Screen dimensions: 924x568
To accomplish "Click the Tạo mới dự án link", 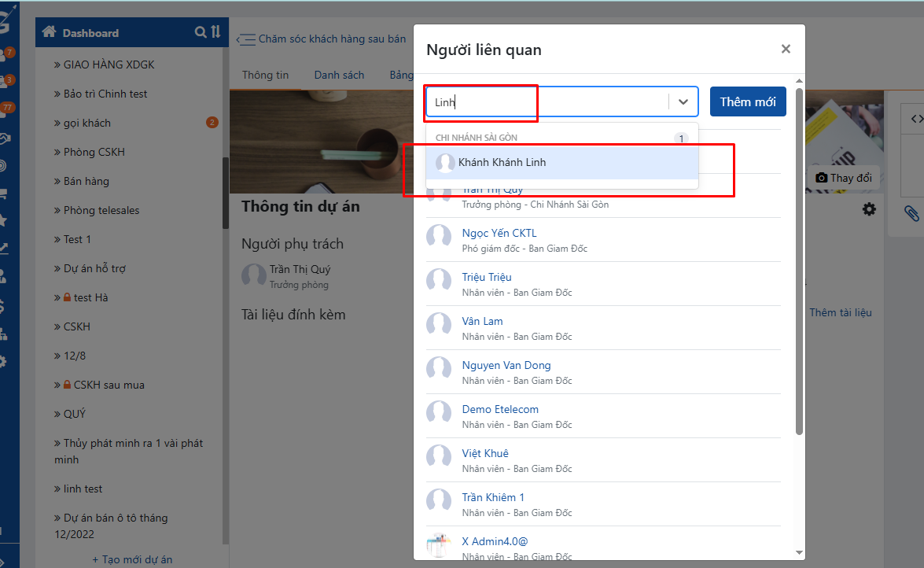I will [132, 559].
